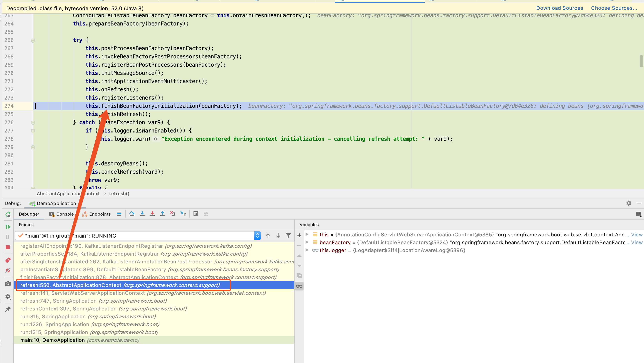
Task: Toggle the Pin tab icon in debug sidebar
Action: 8,309
